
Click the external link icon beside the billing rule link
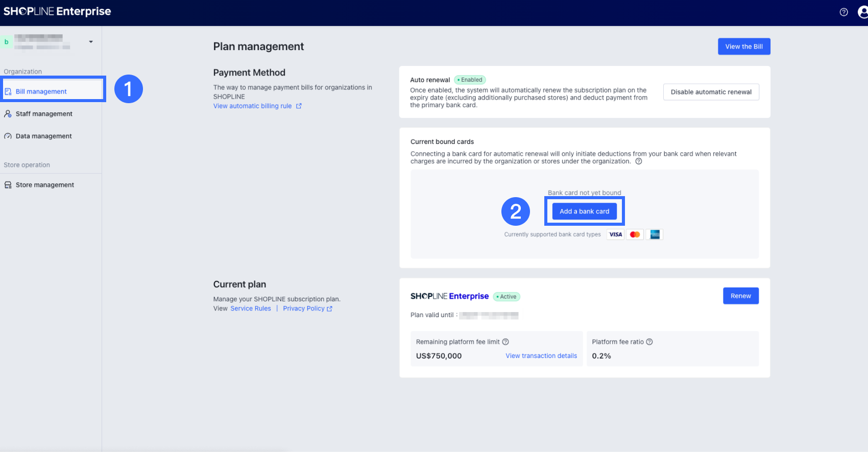(x=299, y=106)
